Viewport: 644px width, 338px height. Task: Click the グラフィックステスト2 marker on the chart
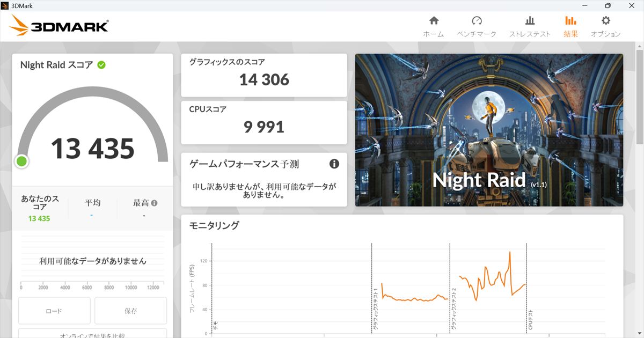pos(453,309)
